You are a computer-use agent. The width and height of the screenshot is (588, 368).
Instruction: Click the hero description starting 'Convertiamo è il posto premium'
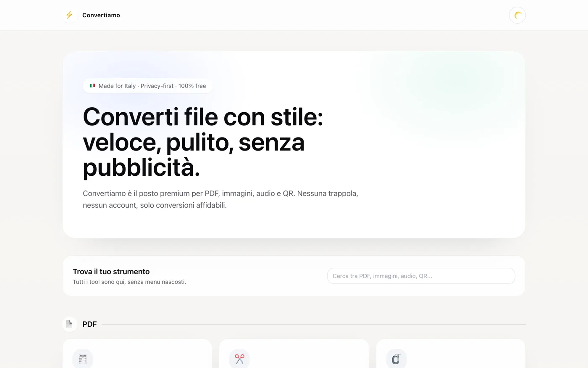click(x=220, y=199)
